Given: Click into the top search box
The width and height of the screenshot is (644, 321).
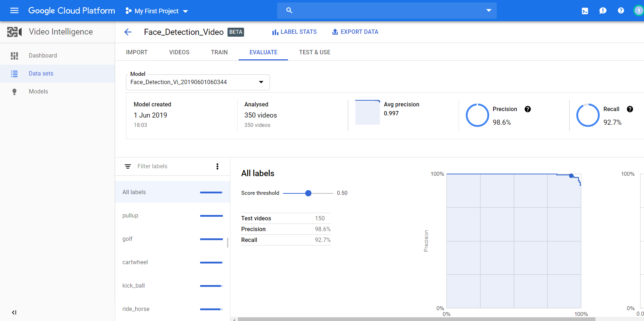Looking at the screenshot, I should (387, 10).
